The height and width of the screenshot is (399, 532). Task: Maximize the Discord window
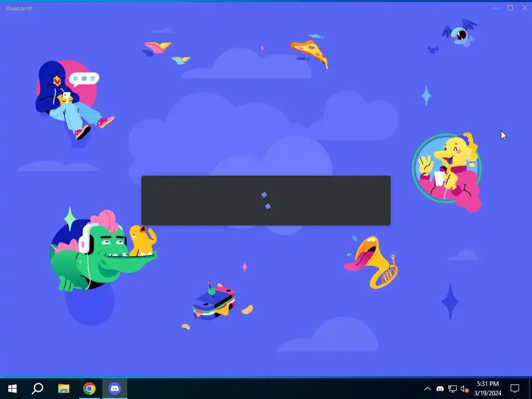510,8
